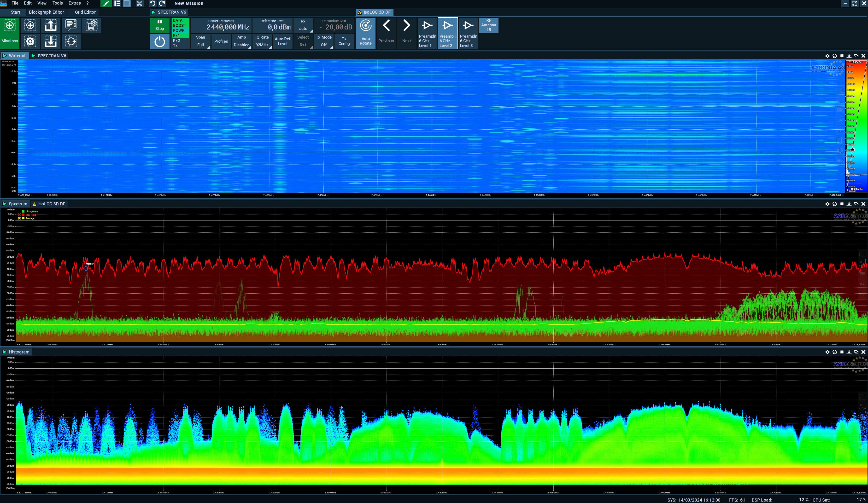Select Preamplifier 6 GHz Level 1
This screenshot has width=868, height=503.
pos(427,33)
